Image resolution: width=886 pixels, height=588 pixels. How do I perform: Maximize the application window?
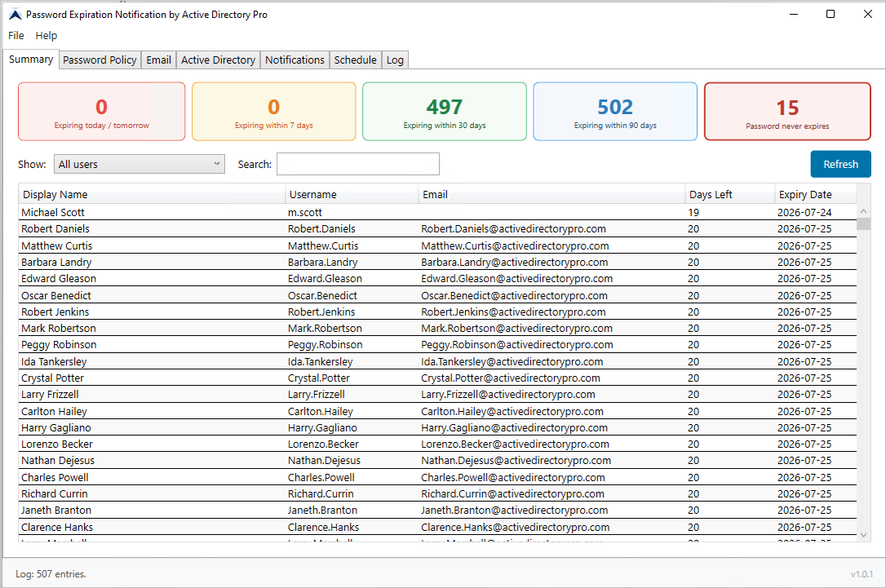tap(831, 14)
